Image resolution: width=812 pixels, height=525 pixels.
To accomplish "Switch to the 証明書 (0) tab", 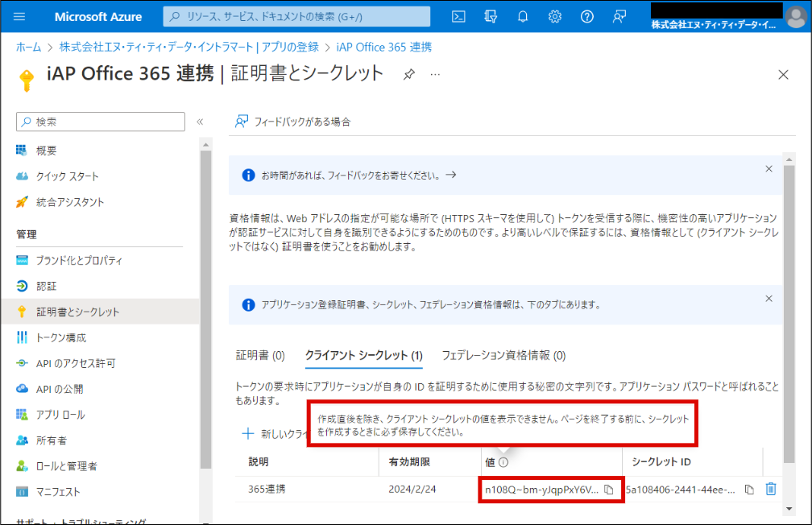I will [x=260, y=355].
